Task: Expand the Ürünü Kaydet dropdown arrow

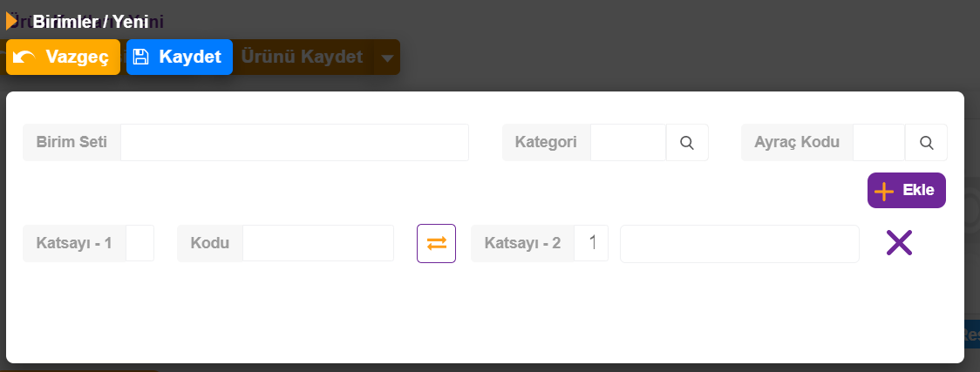Action: click(387, 57)
